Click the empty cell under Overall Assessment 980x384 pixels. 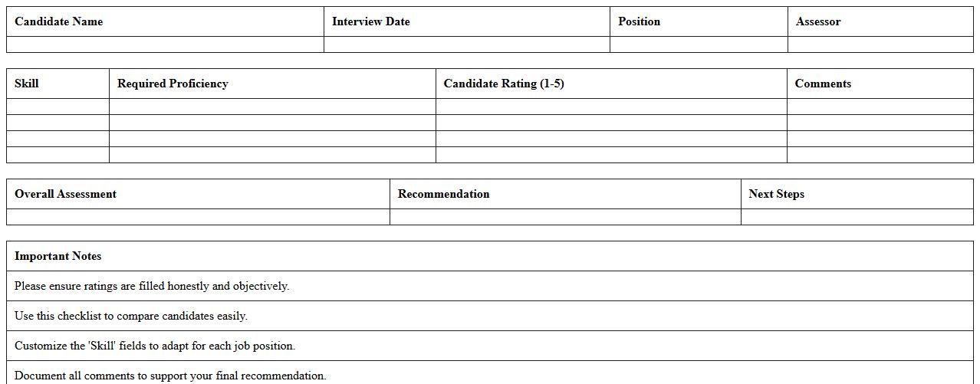[x=198, y=217]
